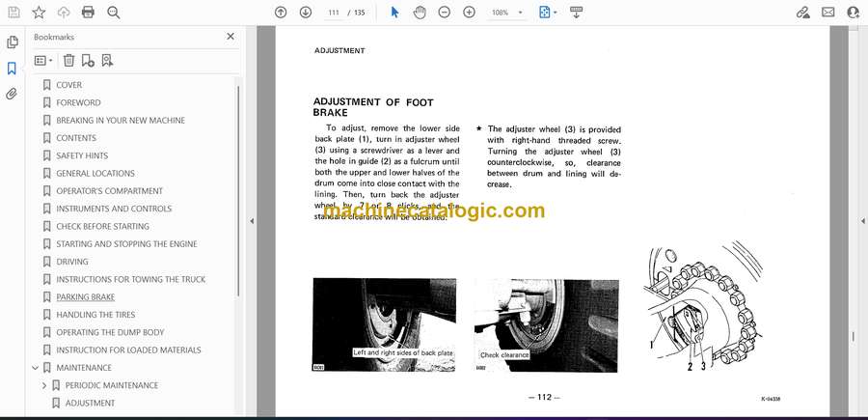Select the Hand pan tool

[x=420, y=13]
